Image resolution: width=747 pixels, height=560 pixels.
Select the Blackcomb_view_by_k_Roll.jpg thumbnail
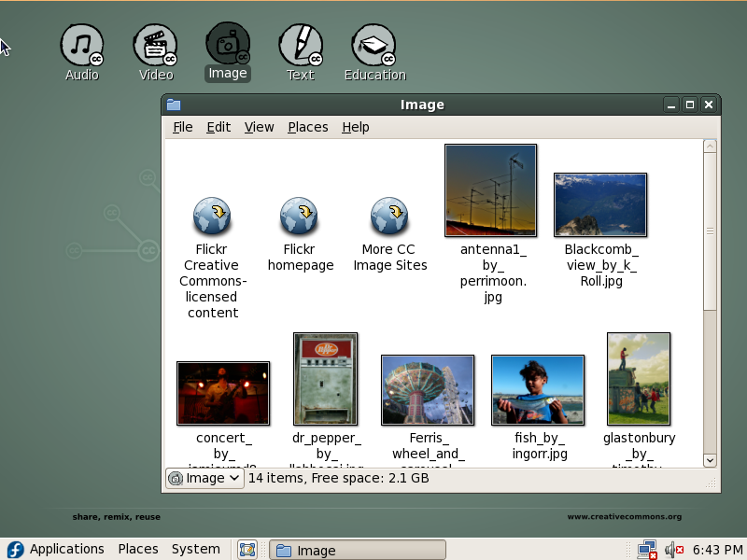[x=600, y=204]
